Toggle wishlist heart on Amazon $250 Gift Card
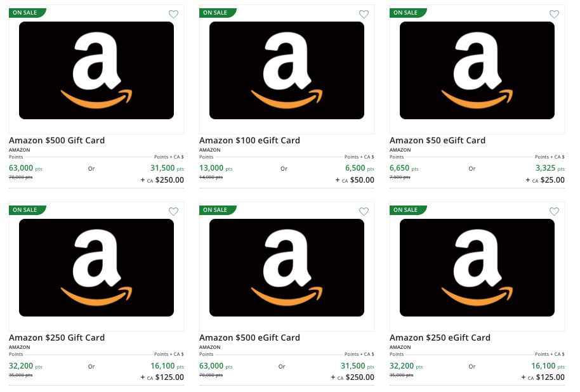 pos(174,212)
